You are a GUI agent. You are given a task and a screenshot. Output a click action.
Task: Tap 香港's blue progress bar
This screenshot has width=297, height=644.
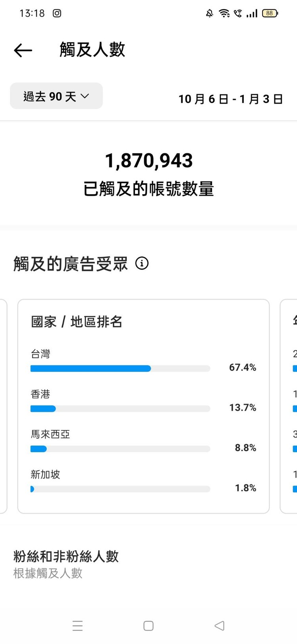43,408
